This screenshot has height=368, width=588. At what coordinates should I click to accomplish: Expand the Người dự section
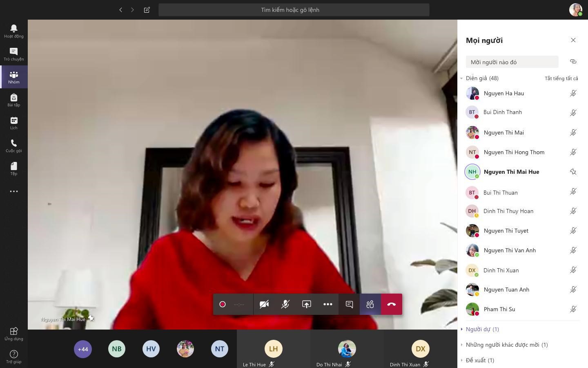(x=482, y=329)
